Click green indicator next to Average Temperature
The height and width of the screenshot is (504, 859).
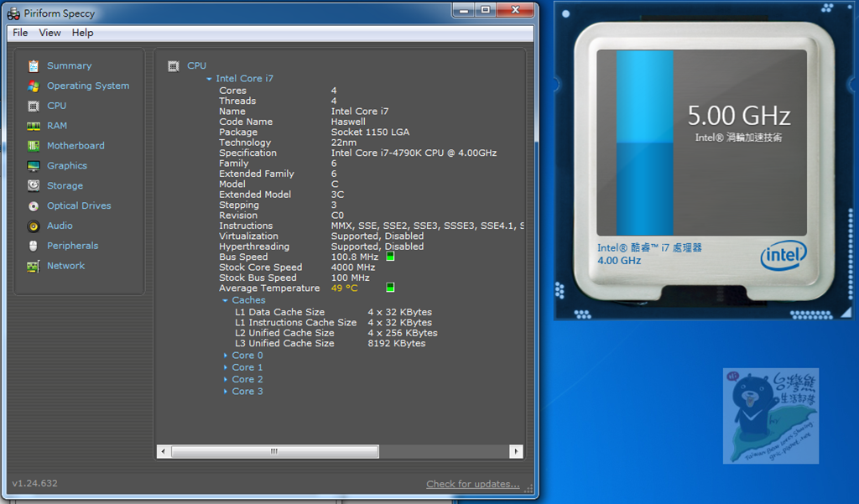click(x=390, y=287)
